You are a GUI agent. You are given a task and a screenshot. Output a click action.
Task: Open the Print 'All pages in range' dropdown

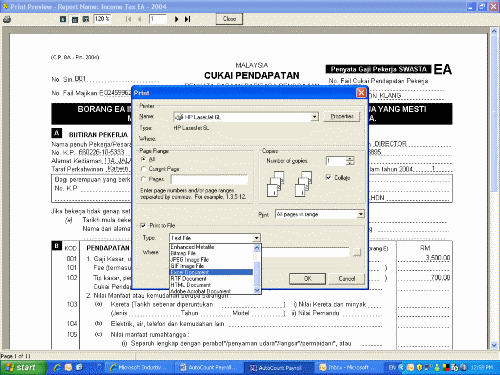coord(360,214)
